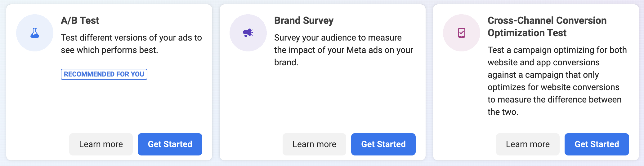Open Learn more for Cross-Channel Conversion test

point(528,144)
